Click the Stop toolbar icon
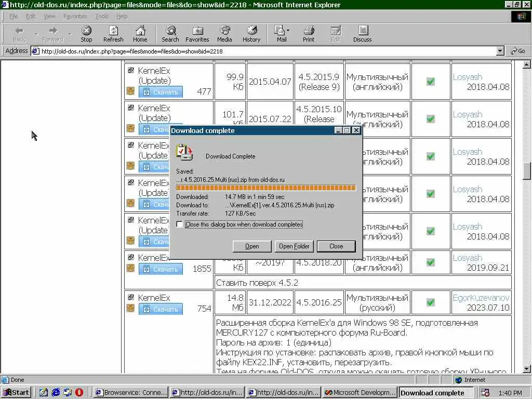532x399 pixels. [x=86, y=34]
